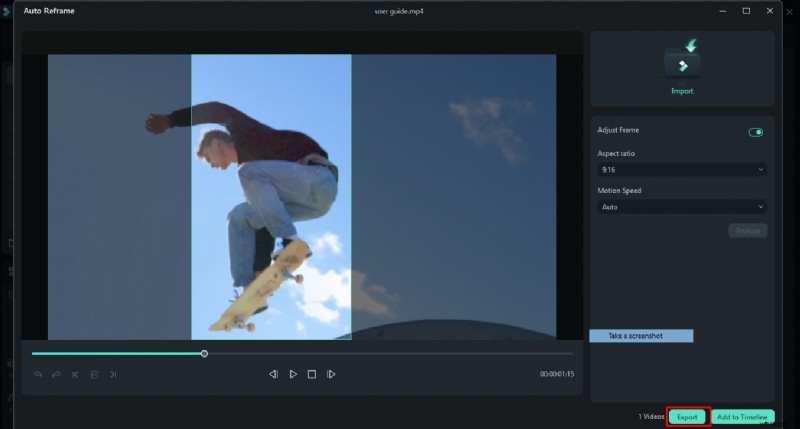Click the undo arrow icon
The image size is (800, 429).
coord(38,374)
